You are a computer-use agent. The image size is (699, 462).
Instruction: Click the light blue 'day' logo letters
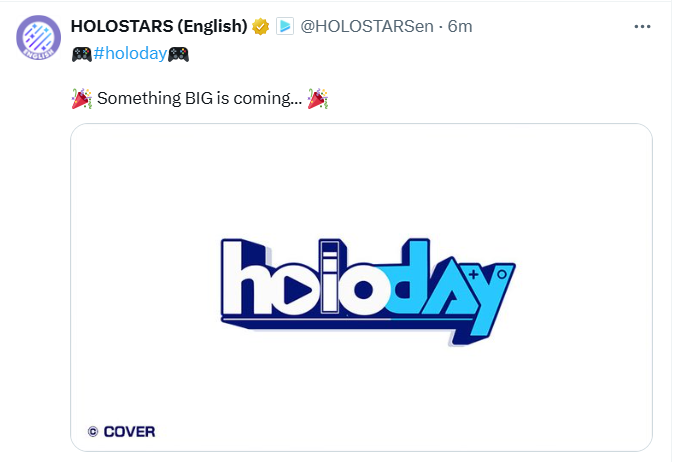coord(450,290)
